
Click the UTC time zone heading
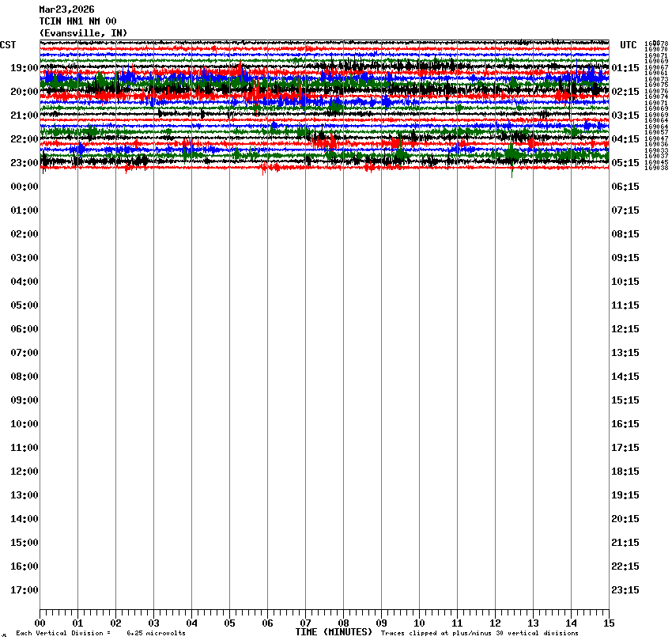[x=628, y=45]
